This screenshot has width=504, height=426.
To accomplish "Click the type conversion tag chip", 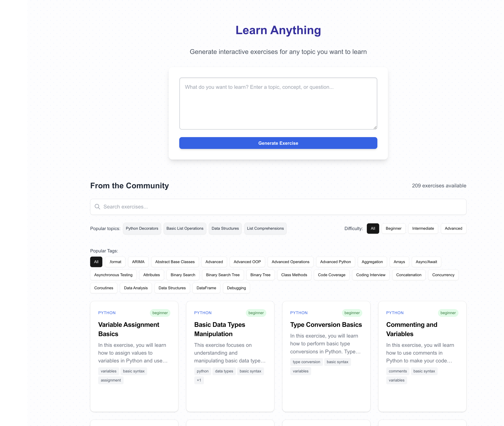I will pyautogui.click(x=306, y=362).
